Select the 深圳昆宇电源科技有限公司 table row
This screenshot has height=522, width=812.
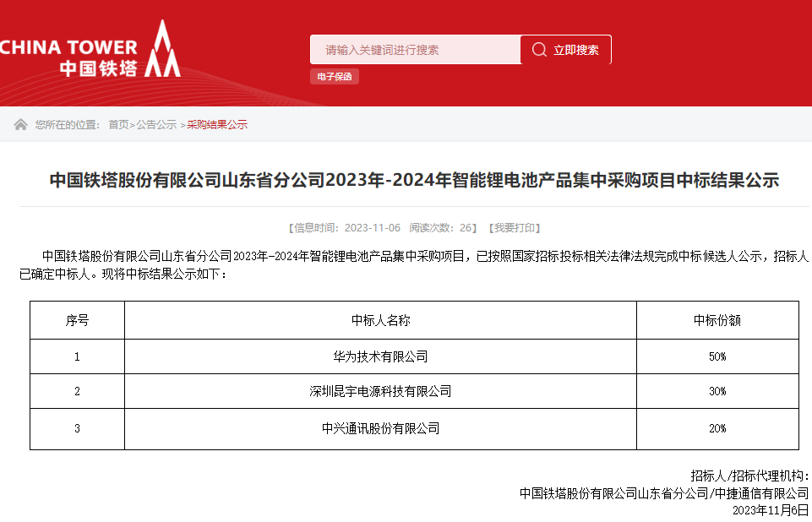coord(380,392)
